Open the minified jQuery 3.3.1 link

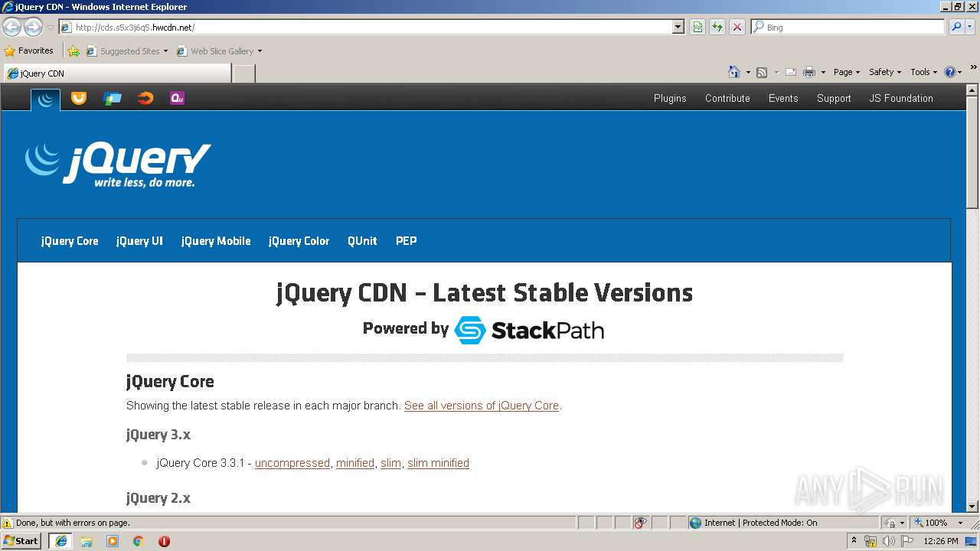tap(355, 463)
